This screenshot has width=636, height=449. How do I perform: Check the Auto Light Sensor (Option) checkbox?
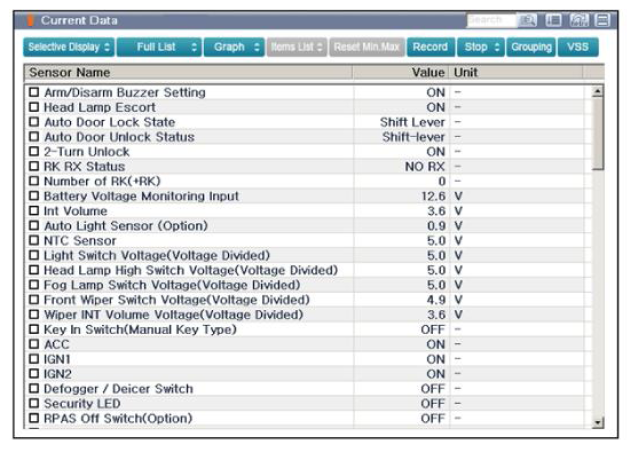click(x=34, y=226)
